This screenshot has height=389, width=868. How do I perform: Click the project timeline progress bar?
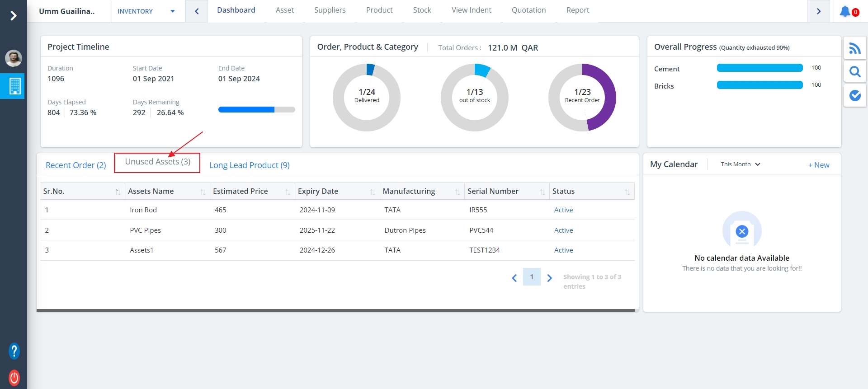pos(256,110)
